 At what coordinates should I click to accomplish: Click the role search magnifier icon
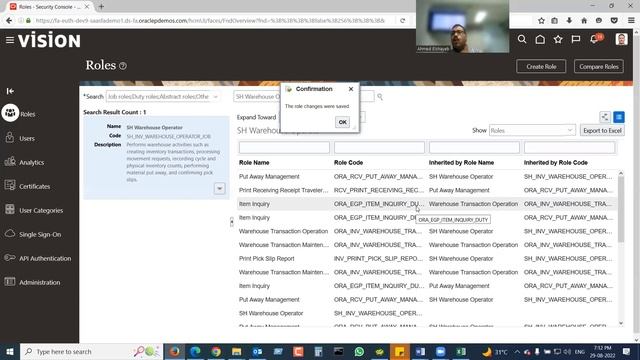point(380,97)
